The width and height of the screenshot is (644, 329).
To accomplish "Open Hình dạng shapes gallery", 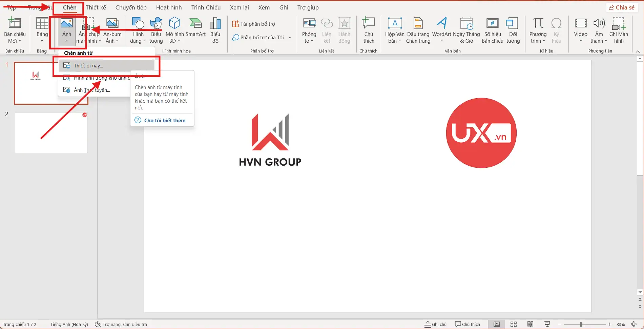I will tap(138, 30).
